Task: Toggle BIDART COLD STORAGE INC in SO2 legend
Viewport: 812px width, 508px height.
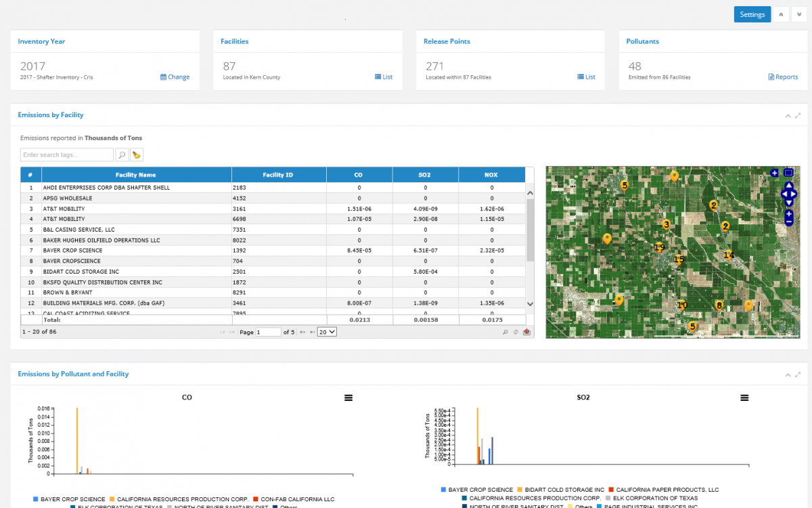Action: pos(561,490)
